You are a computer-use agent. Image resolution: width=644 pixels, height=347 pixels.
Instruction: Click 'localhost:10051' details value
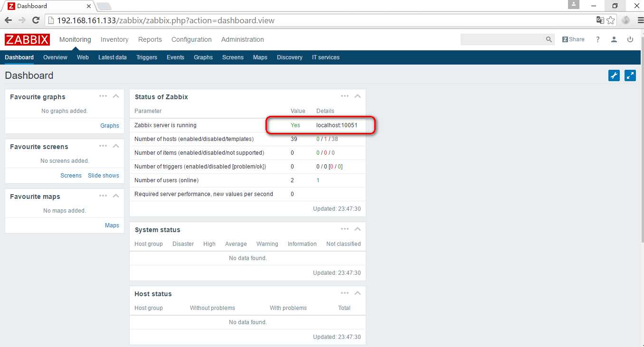click(x=337, y=125)
